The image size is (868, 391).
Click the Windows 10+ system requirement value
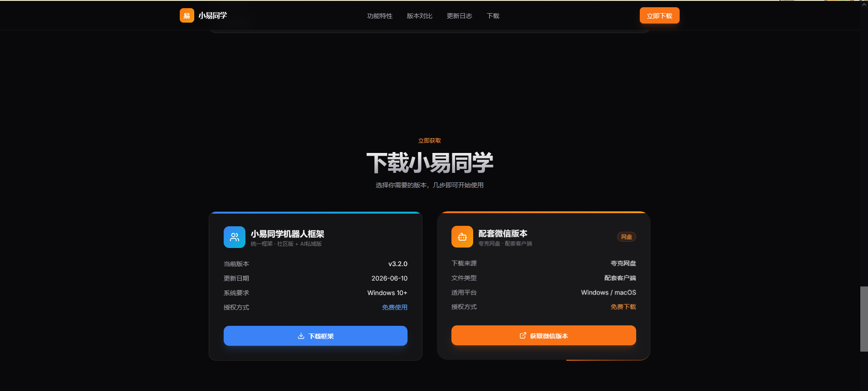click(x=387, y=293)
